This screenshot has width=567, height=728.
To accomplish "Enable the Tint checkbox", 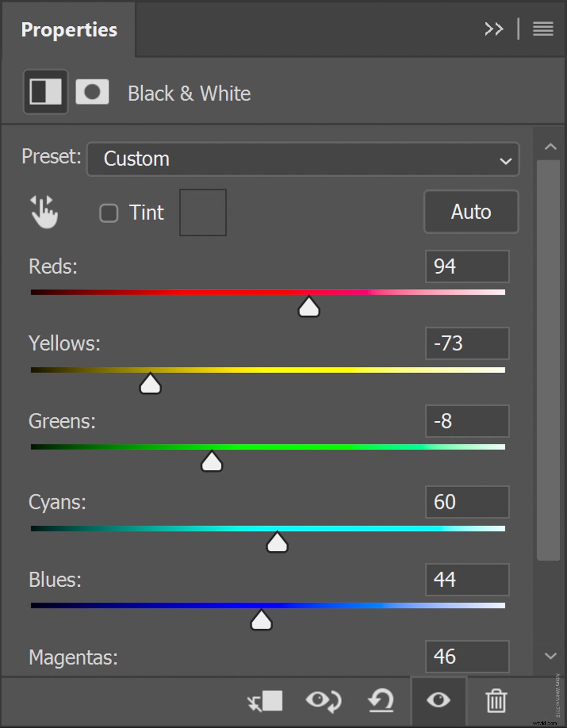I will click(109, 213).
